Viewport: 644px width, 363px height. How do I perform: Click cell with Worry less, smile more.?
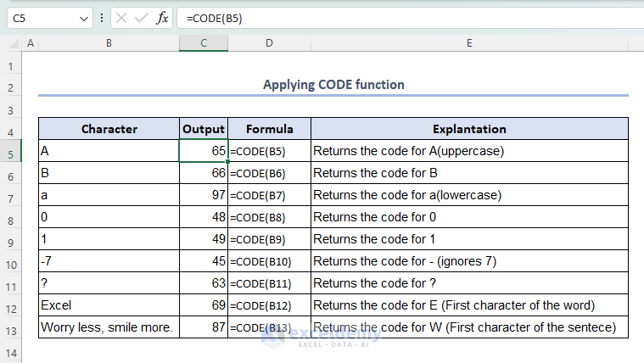point(109,327)
